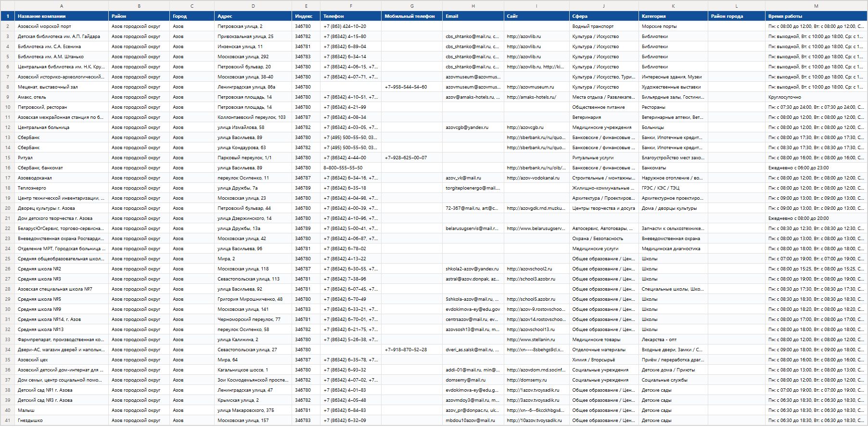Click the 'Город' header cell

click(x=192, y=16)
